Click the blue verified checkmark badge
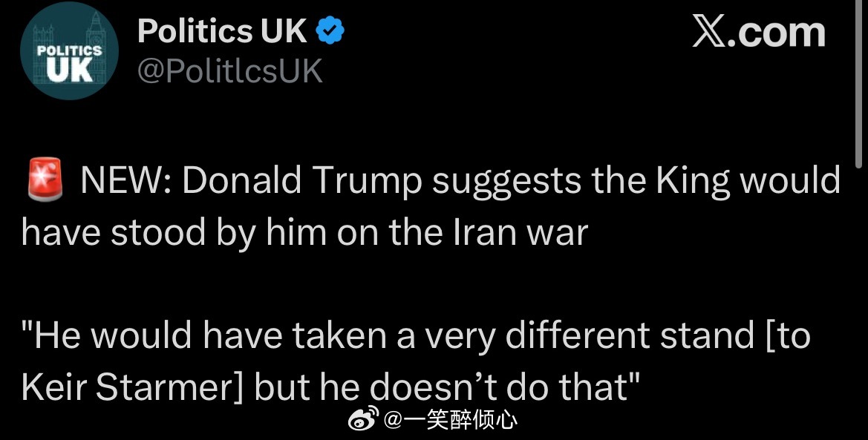 point(330,31)
